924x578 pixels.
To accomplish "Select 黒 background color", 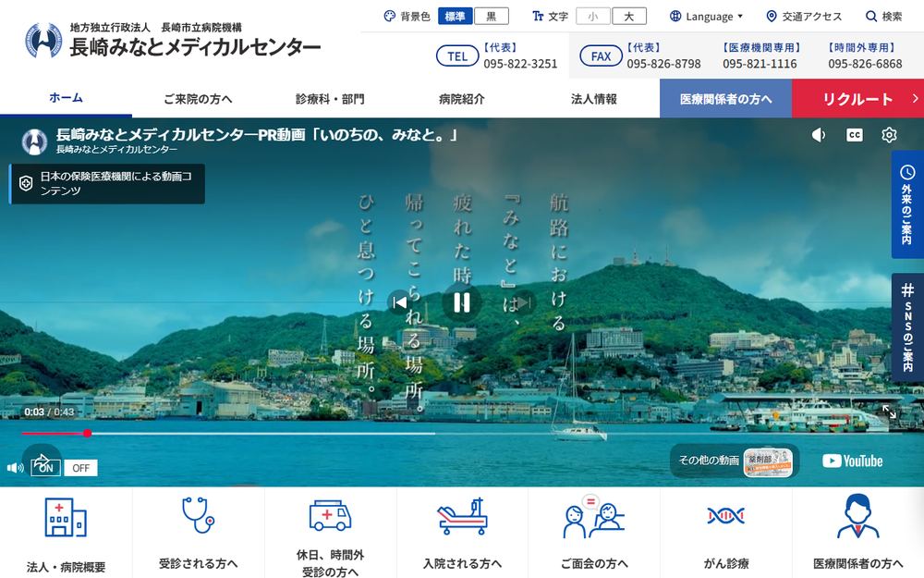I will (491, 17).
